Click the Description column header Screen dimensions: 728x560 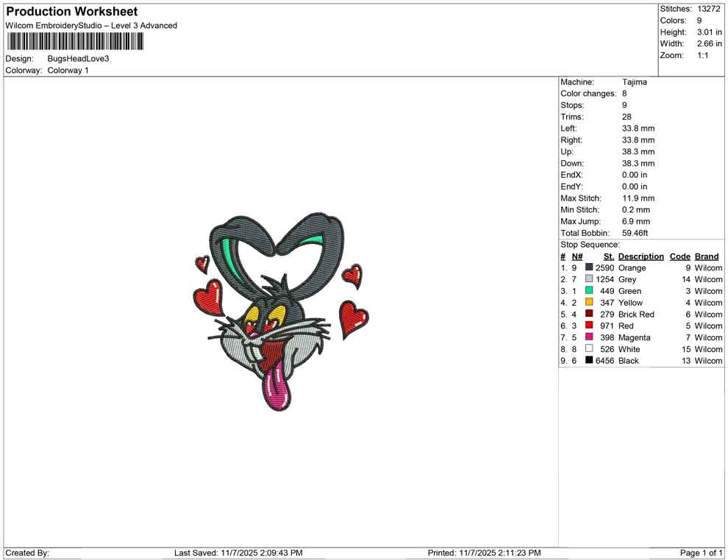[x=640, y=256]
